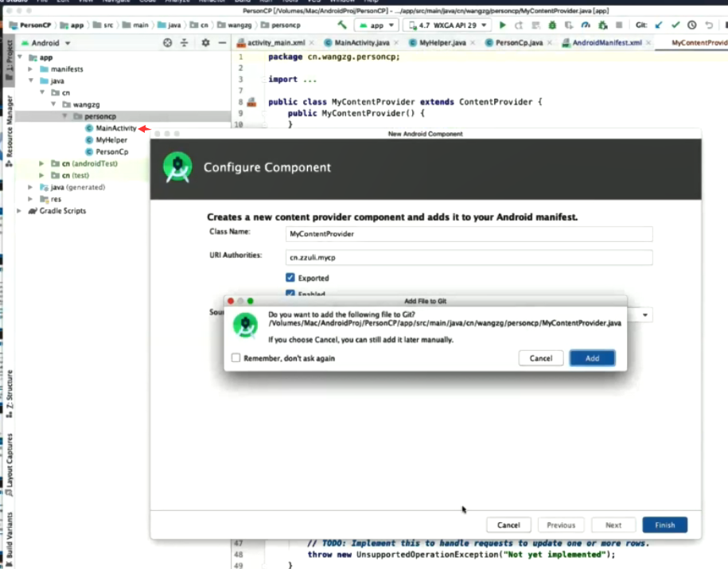Open the Android project view dropdown
This screenshot has height=569, width=728.
point(45,43)
